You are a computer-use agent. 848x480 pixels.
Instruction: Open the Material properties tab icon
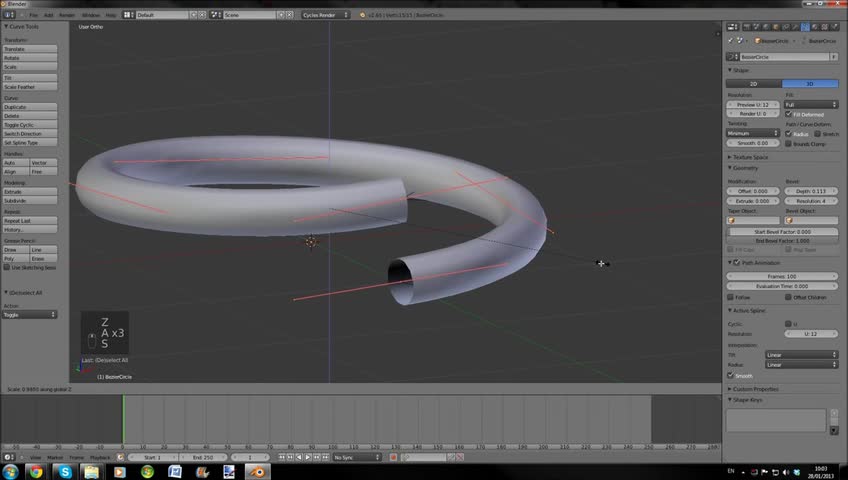tap(815, 26)
